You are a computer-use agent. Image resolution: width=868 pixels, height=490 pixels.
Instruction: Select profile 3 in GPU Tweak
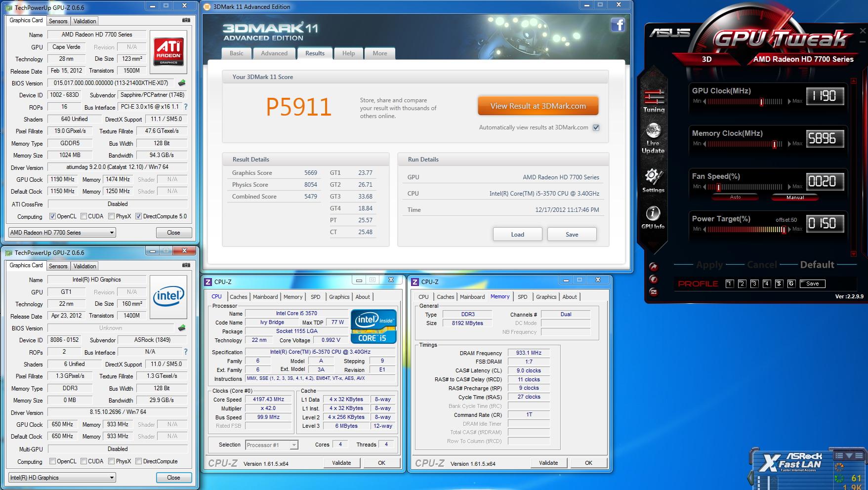click(x=754, y=284)
